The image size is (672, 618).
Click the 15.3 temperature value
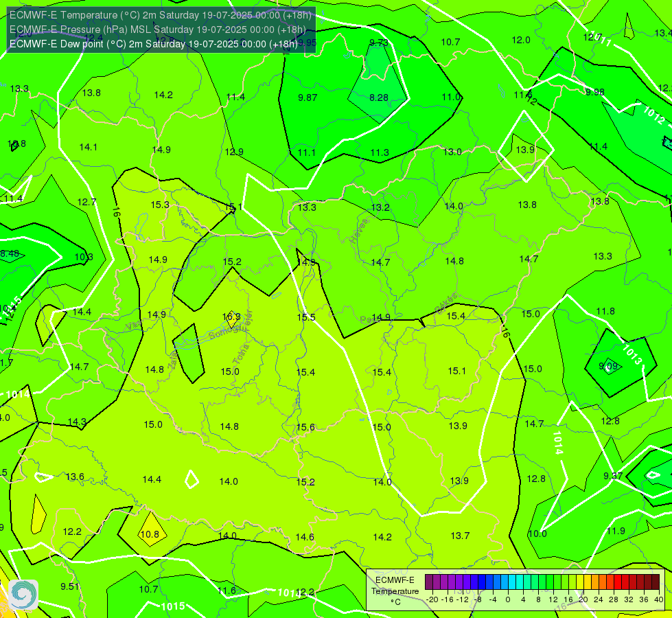pyautogui.click(x=160, y=205)
